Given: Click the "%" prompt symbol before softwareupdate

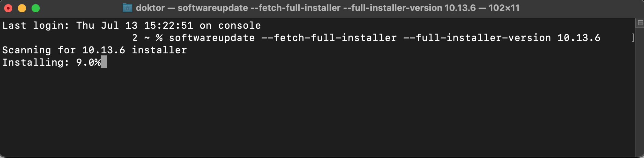Looking at the screenshot, I should 159,38.
